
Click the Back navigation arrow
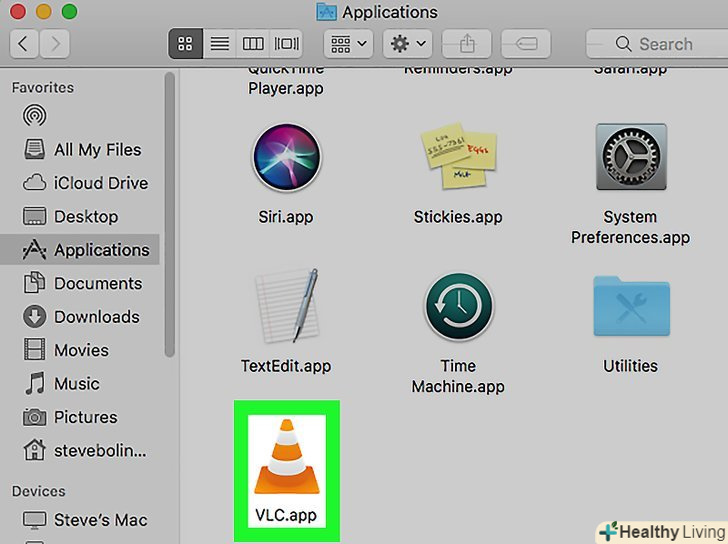coord(23,44)
